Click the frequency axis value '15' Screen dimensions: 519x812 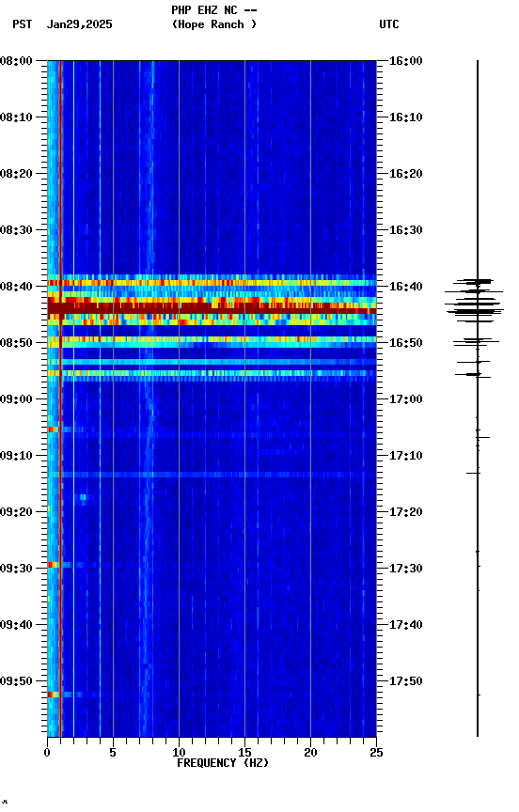pos(244,753)
